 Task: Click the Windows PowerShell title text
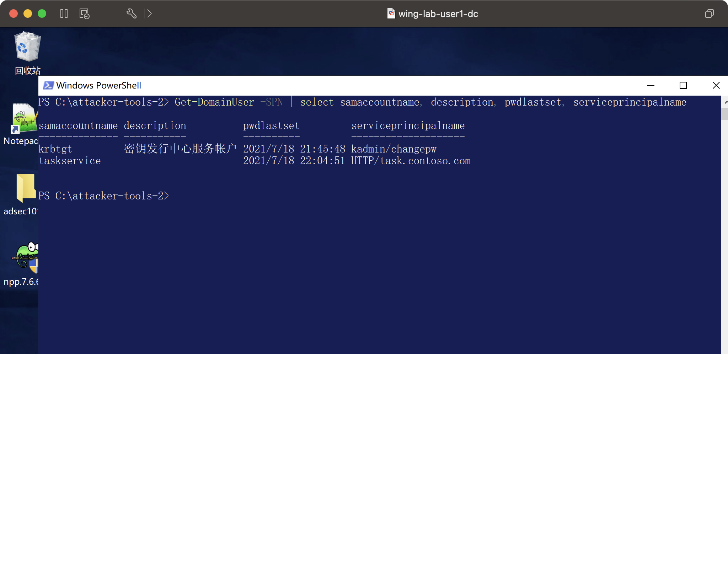click(x=99, y=85)
